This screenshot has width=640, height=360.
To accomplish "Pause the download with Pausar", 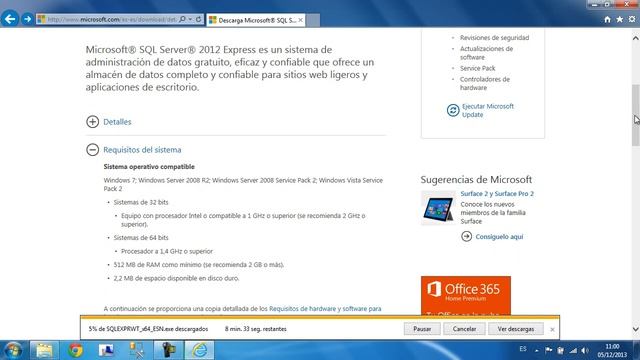I will coord(422,329).
